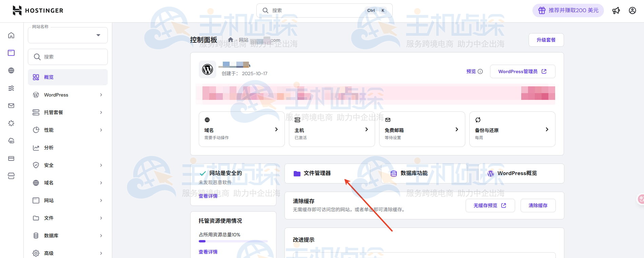644x258 pixels.
Task: Click the 清除缓存 button
Action: tap(538, 206)
